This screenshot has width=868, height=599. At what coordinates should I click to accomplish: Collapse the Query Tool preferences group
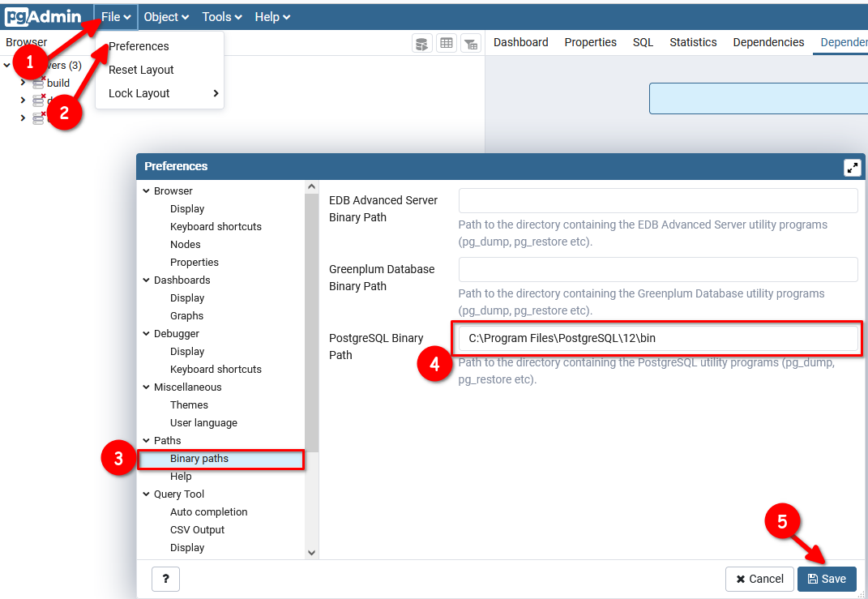coord(146,494)
